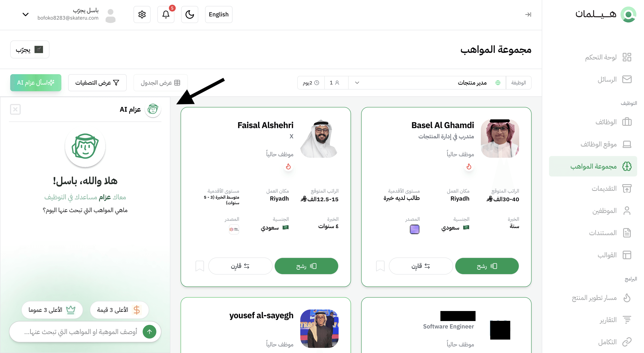Send the عزام AI message arrow

pyautogui.click(x=149, y=332)
